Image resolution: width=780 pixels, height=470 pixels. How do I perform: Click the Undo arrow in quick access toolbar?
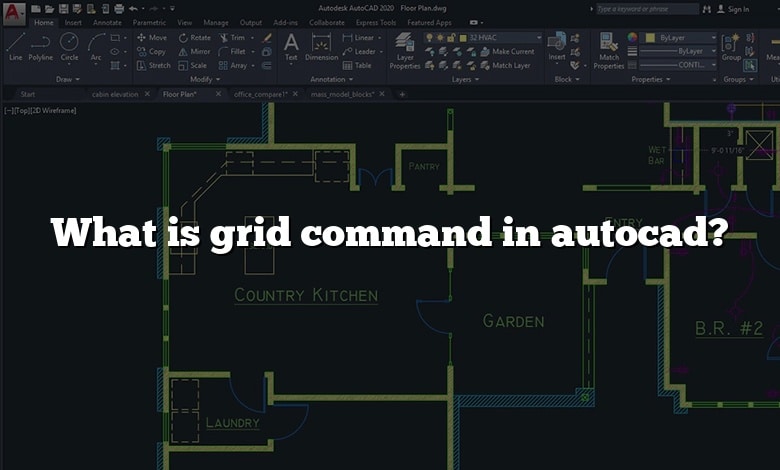(x=133, y=9)
